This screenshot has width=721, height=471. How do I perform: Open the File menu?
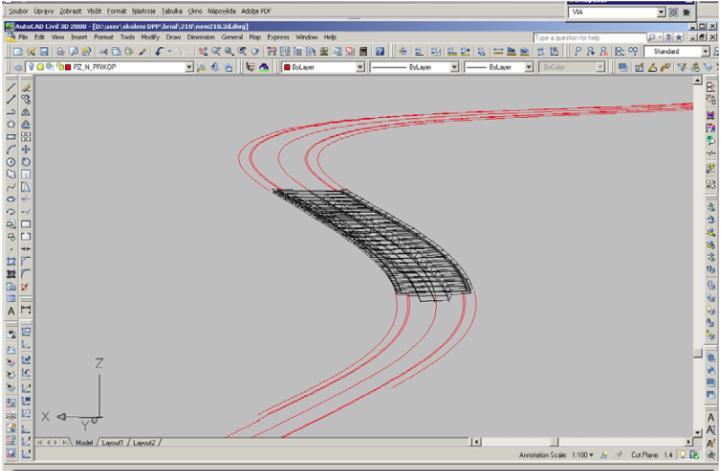click(23, 37)
